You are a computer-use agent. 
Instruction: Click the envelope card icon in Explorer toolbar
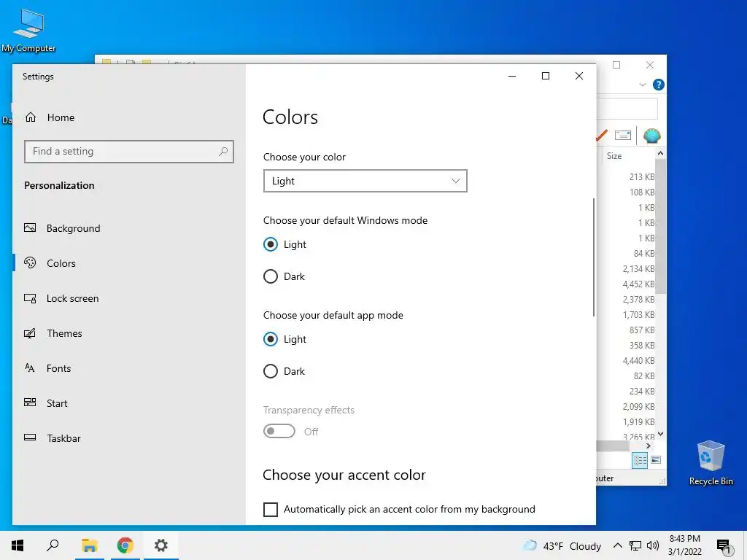[623, 136]
